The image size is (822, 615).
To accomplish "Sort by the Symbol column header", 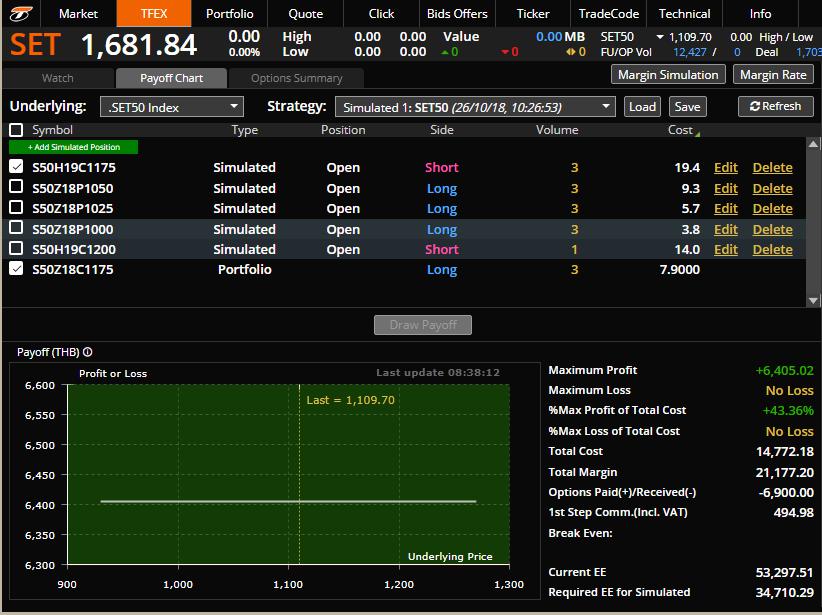I will pyautogui.click(x=52, y=130).
